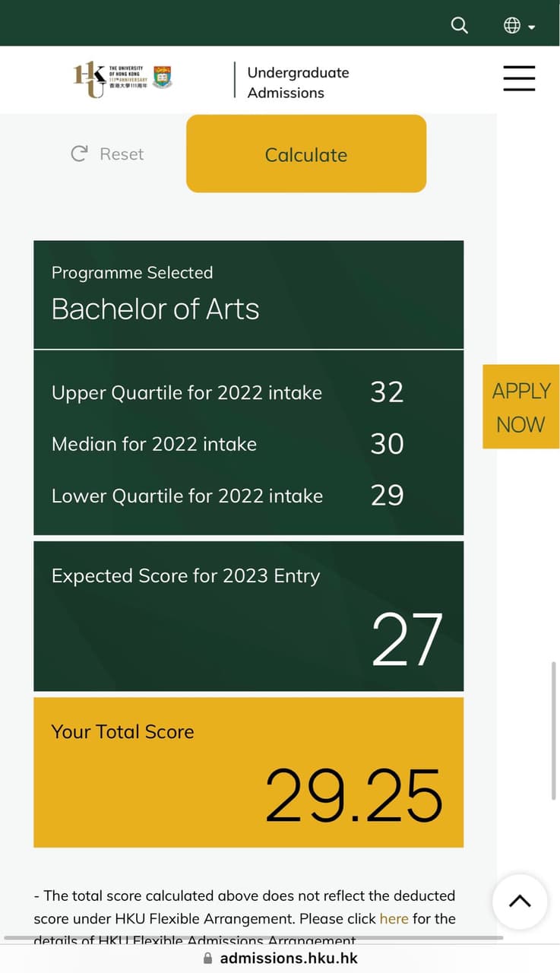Viewport: 560px width, 973px height.
Task: Open the hamburger menu
Action: 519,78
